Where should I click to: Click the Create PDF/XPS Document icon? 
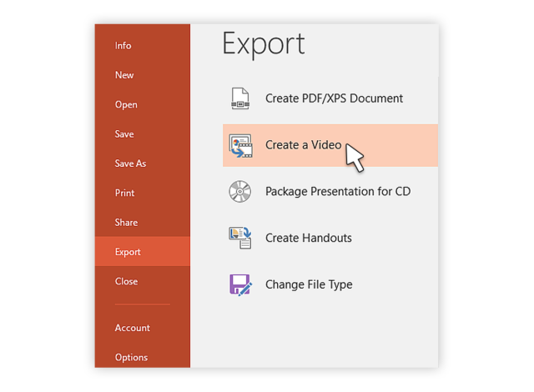coord(240,98)
